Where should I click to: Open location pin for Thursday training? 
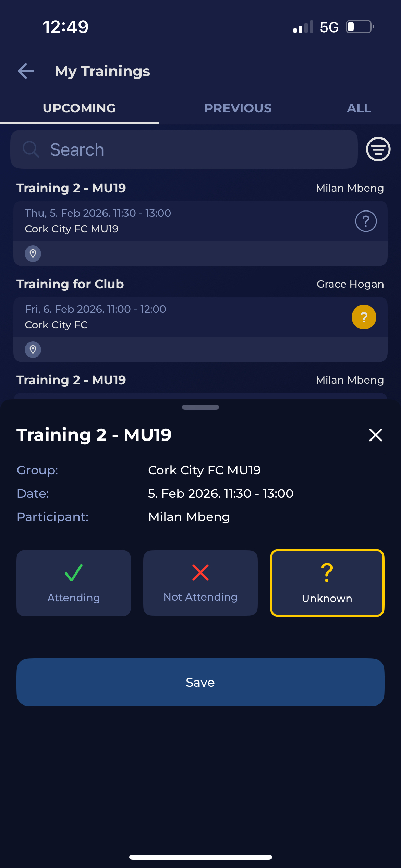coord(33,254)
